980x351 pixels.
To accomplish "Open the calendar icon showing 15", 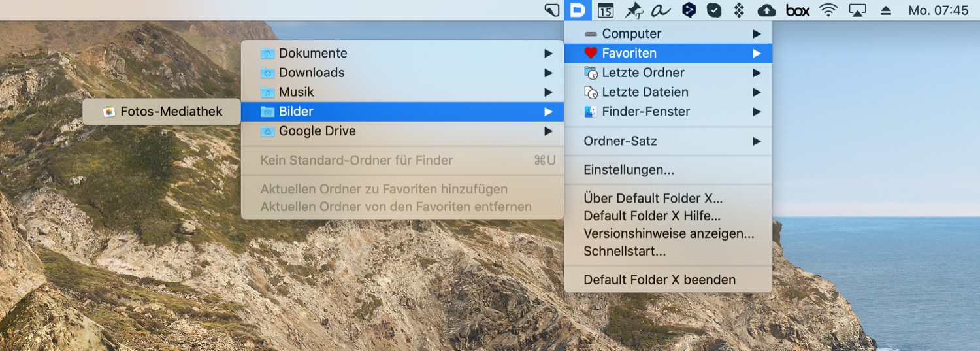I will click(x=606, y=10).
